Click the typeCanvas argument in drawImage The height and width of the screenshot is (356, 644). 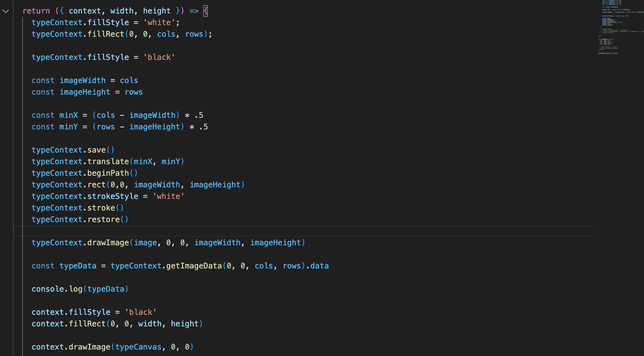pos(138,347)
